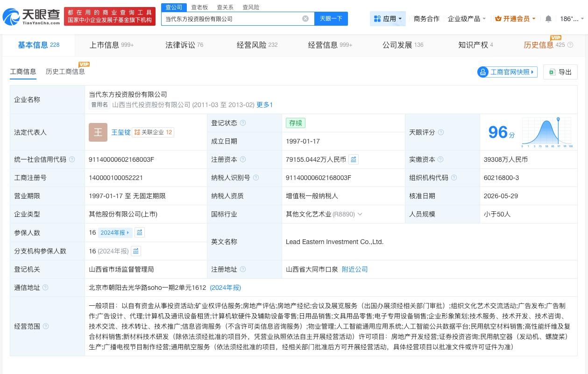
Task: Open the 法律诉讼 tab
Action: click(184, 45)
